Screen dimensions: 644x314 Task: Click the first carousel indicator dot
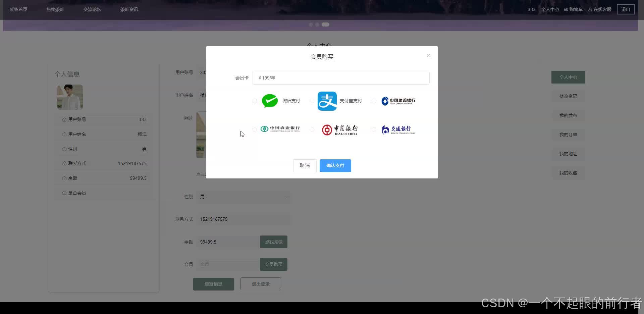(311, 24)
